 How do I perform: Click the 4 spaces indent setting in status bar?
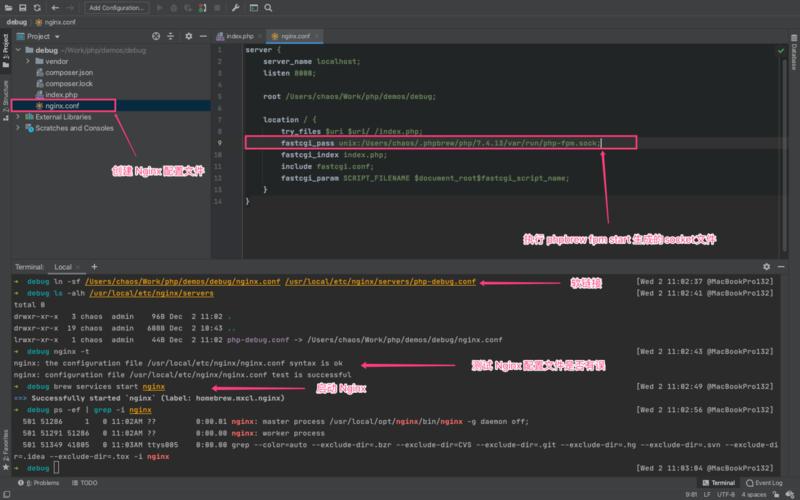tap(754, 494)
